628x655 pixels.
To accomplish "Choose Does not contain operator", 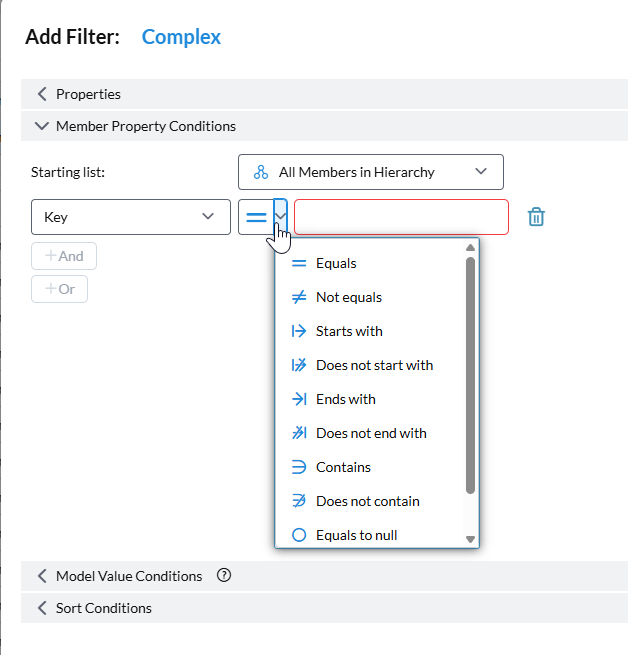I will [x=367, y=502].
